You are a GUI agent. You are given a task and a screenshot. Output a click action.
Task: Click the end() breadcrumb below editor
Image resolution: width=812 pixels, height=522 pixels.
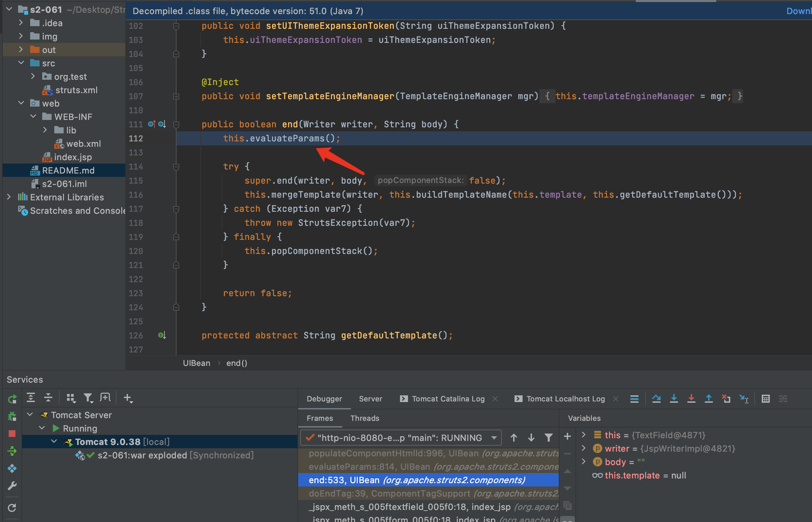236,363
